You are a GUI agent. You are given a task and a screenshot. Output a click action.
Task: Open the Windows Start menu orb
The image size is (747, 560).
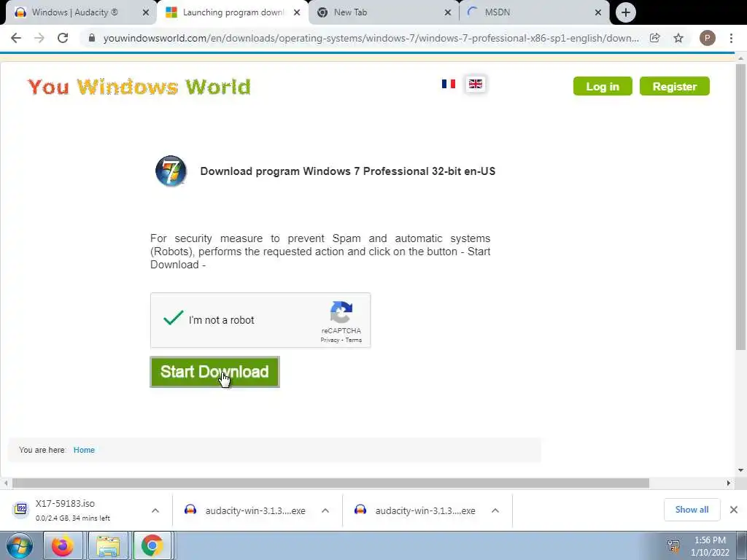point(20,545)
